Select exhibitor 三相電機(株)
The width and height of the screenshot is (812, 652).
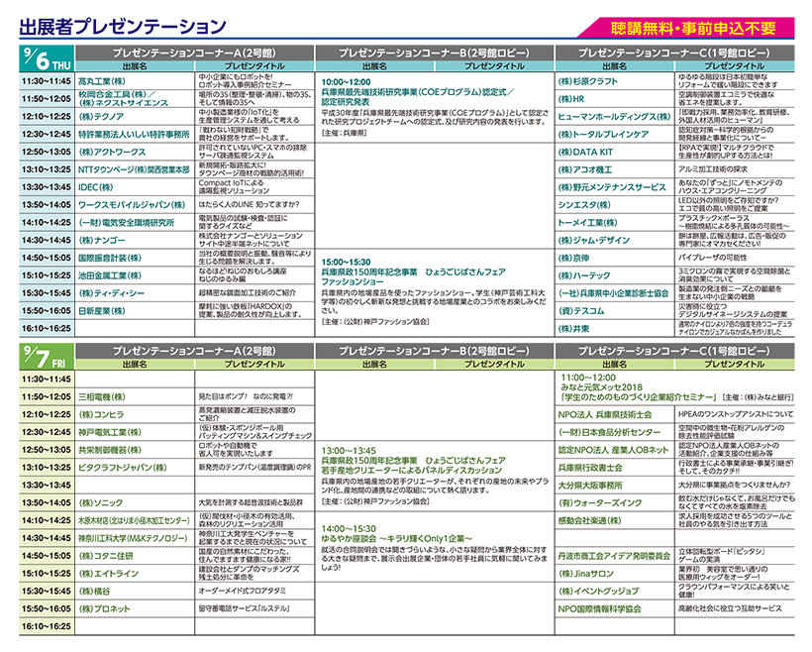coord(102,397)
